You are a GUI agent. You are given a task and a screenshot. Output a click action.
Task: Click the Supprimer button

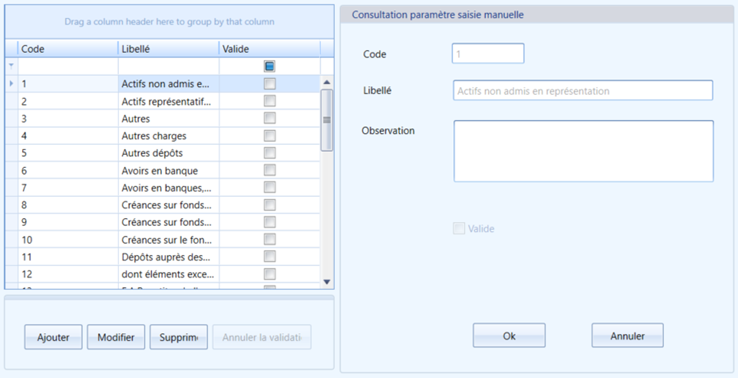[x=178, y=337]
